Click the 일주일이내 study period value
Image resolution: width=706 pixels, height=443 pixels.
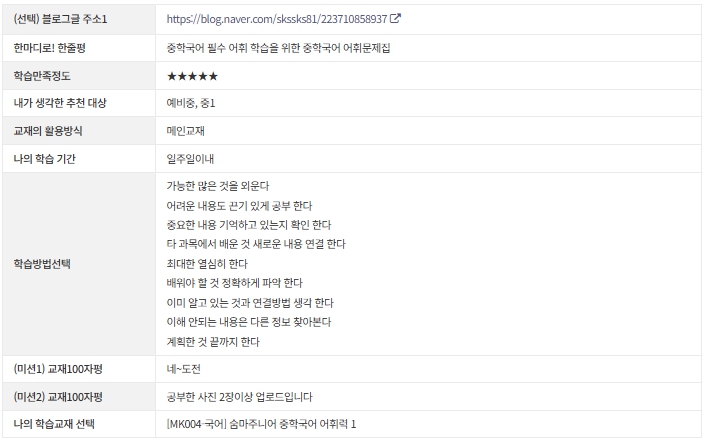[x=191, y=159]
